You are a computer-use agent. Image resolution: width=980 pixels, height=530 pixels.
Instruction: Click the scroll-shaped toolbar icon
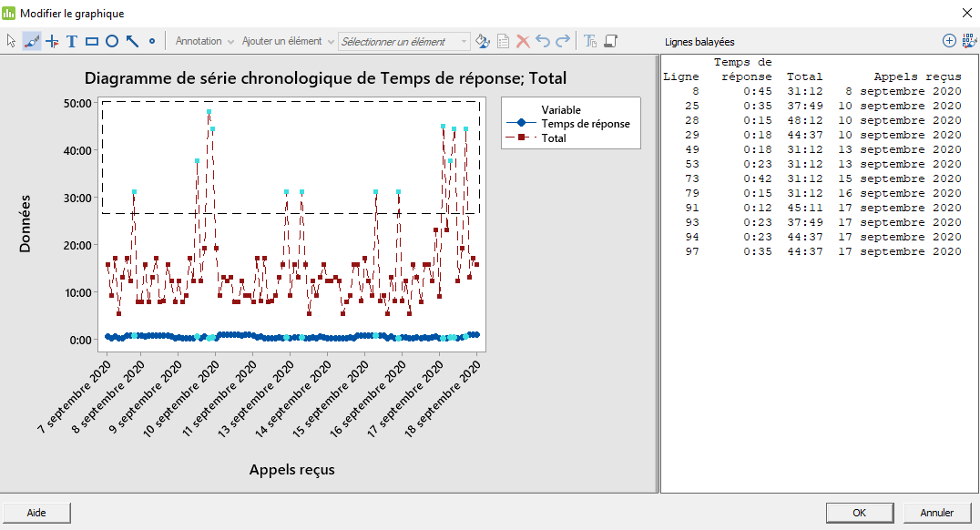pos(610,41)
